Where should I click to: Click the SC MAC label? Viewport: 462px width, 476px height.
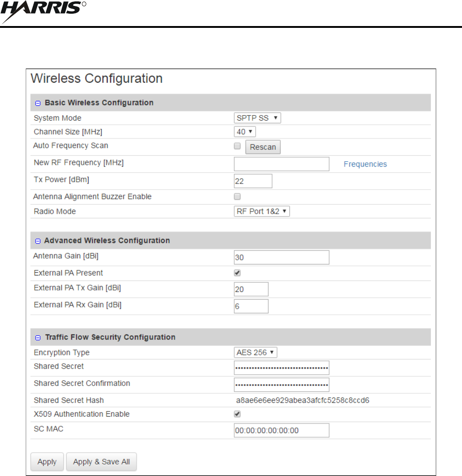48,428
